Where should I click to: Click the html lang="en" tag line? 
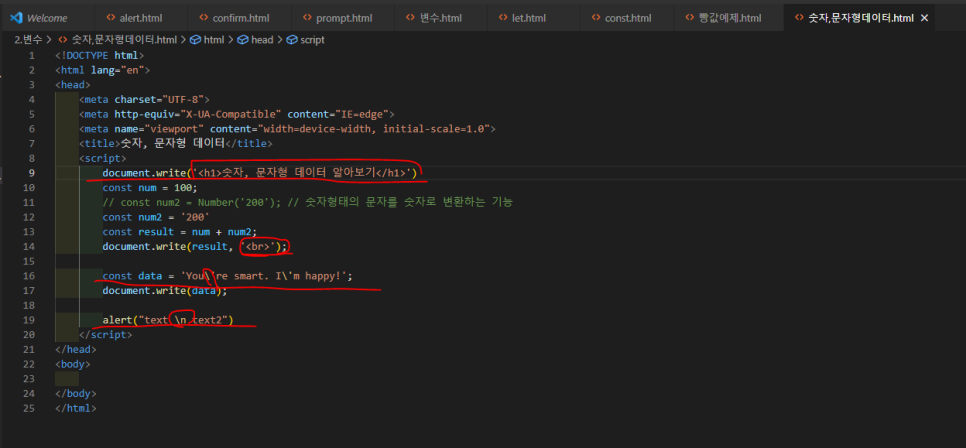coord(102,70)
